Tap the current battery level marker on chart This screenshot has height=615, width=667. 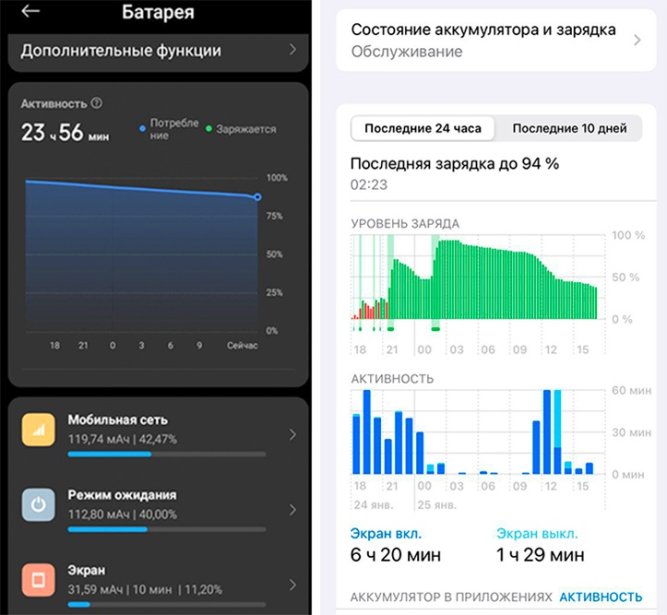257,197
